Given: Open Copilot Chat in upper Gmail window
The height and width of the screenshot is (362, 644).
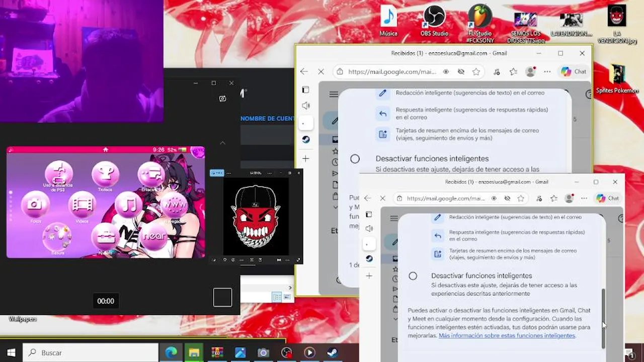Looking at the screenshot, I should 574,72.
